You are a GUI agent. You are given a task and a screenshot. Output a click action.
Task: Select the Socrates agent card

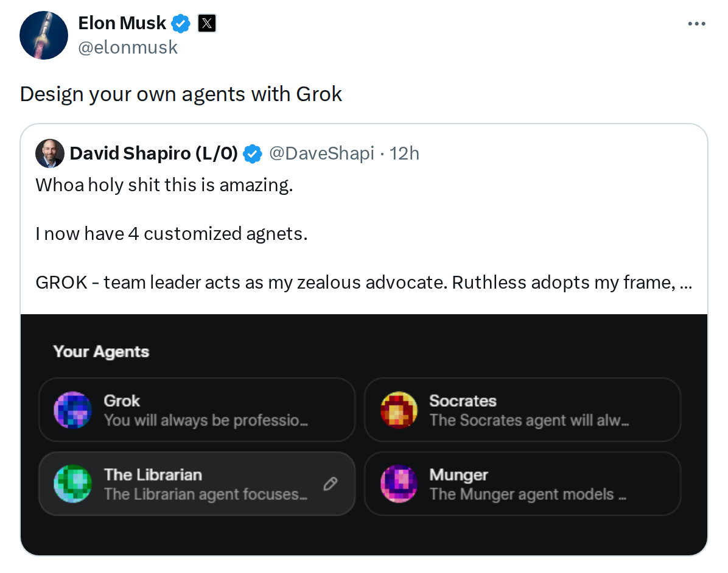(522, 410)
